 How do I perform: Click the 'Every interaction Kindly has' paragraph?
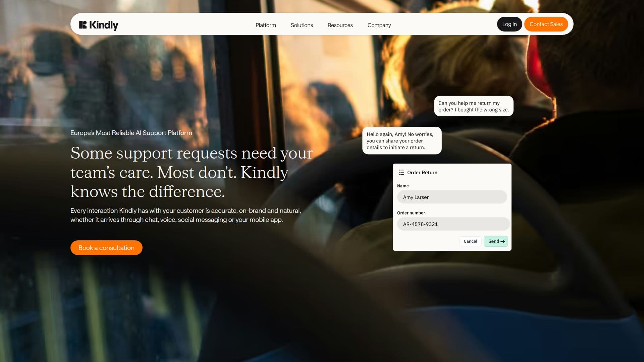(185, 215)
